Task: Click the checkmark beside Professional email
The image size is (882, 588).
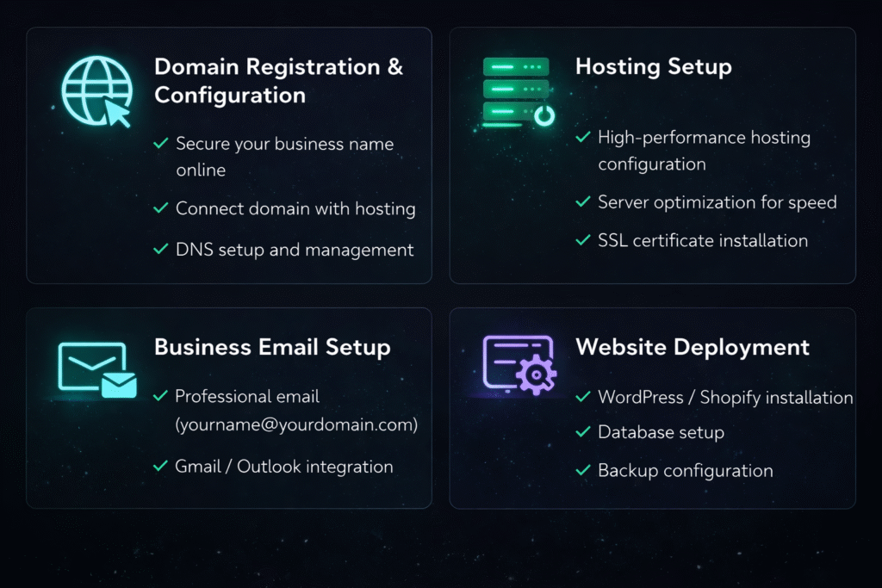Action: tap(160, 396)
